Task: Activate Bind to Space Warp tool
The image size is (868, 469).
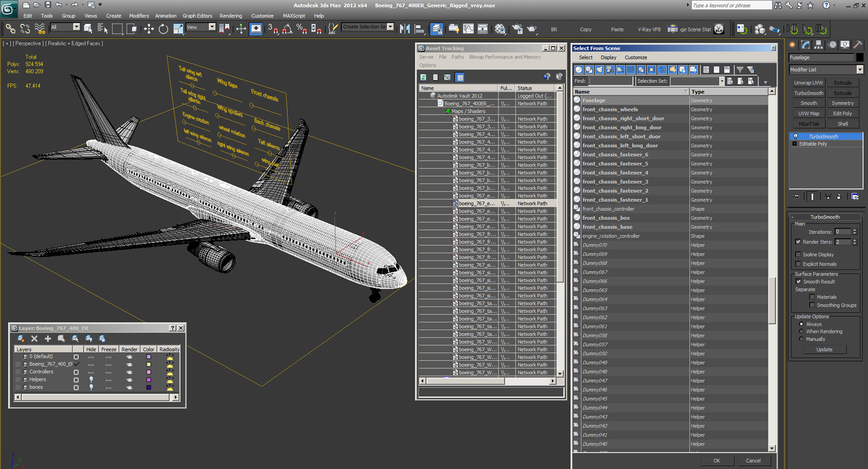Action: 40,29
